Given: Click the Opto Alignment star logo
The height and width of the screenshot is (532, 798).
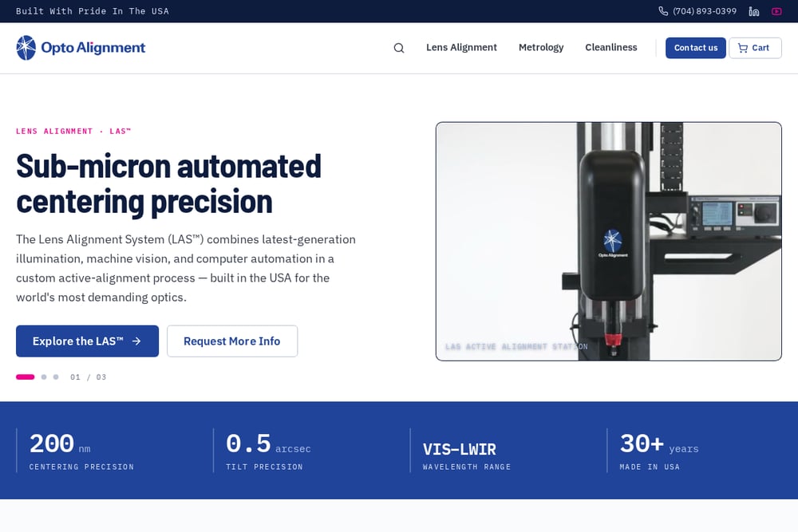Looking at the screenshot, I should pyautogui.click(x=26, y=48).
